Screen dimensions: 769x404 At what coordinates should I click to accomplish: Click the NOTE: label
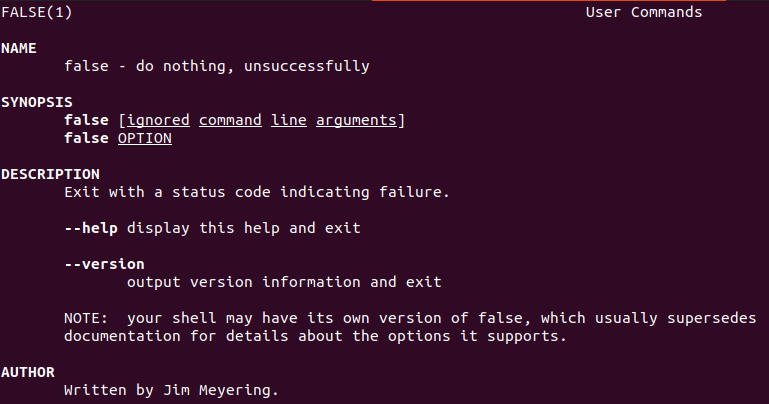click(x=86, y=318)
